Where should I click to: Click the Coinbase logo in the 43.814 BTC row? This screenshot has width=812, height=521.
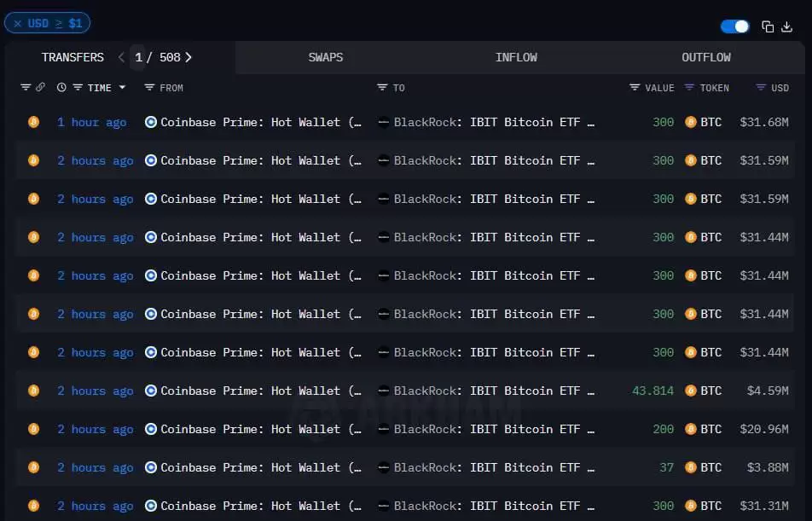pos(151,391)
